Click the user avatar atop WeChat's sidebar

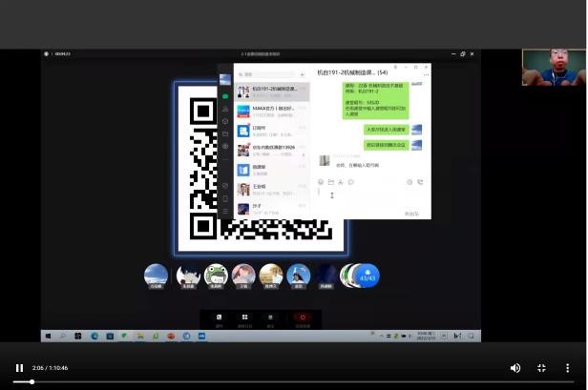[225, 79]
